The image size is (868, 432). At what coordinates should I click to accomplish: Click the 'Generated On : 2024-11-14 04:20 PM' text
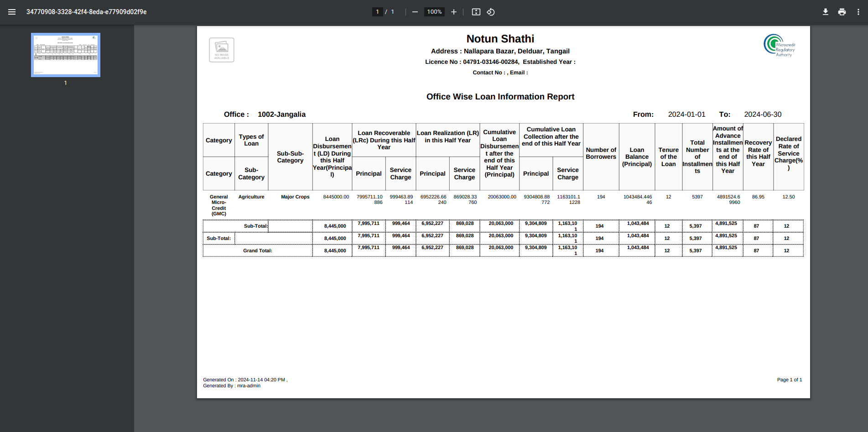(244, 380)
